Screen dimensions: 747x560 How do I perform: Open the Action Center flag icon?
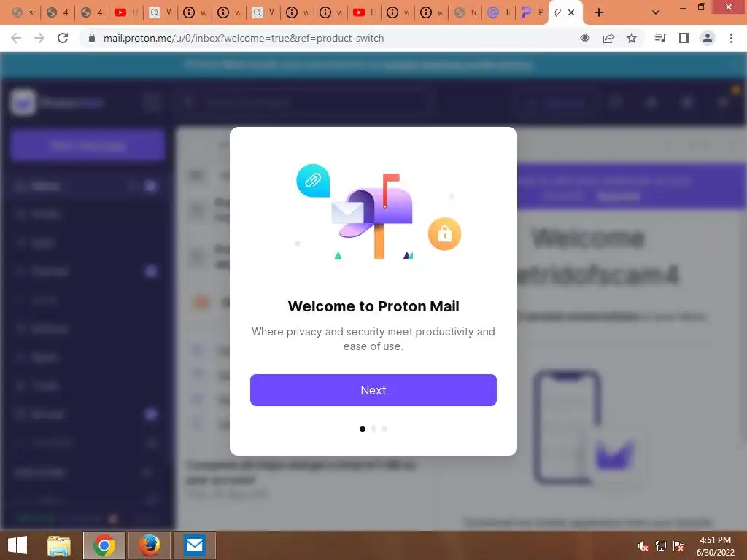(678, 546)
